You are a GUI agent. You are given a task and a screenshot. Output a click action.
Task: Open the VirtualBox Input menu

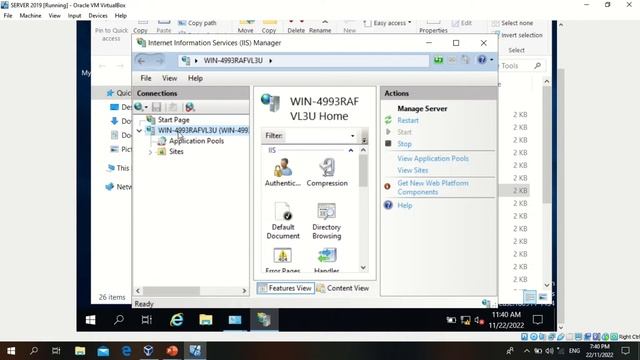[x=74, y=16]
